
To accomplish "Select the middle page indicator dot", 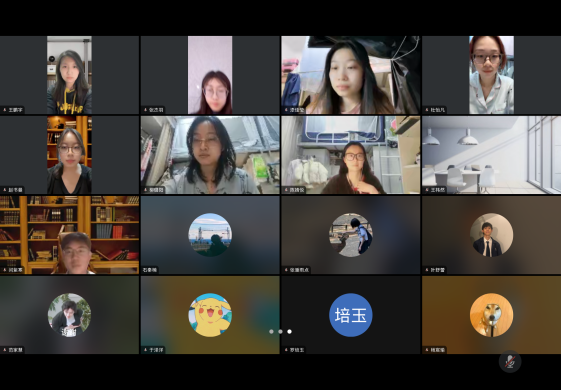I will 280,332.
